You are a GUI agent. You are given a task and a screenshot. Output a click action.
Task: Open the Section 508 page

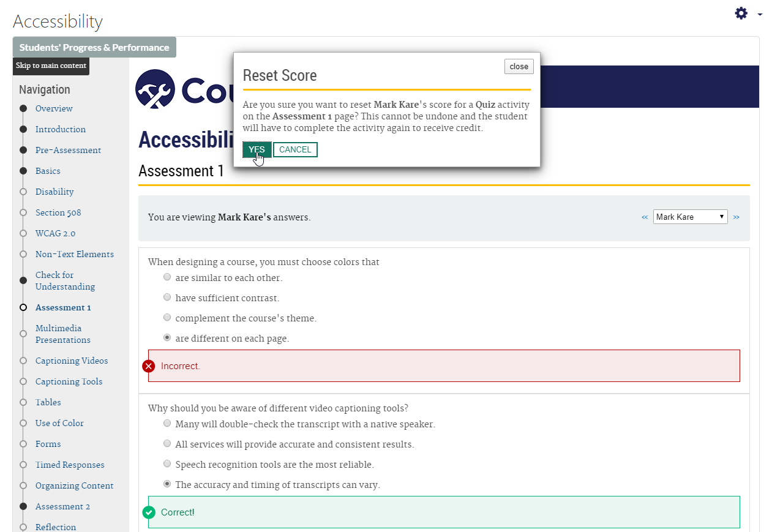(58, 212)
